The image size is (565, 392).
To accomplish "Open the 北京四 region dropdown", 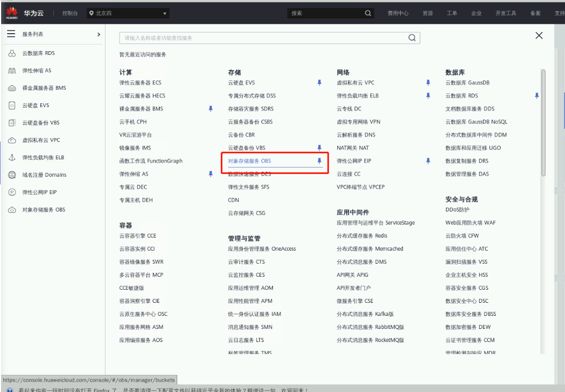I will tap(128, 14).
